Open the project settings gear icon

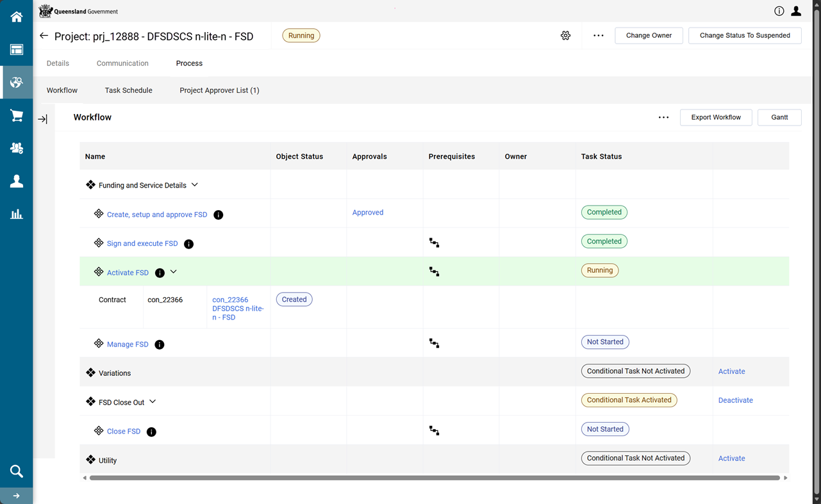coord(565,36)
